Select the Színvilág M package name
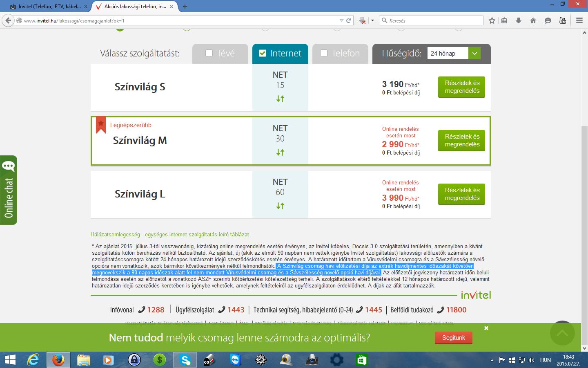Screen dimensions: 588x368 [140, 141]
